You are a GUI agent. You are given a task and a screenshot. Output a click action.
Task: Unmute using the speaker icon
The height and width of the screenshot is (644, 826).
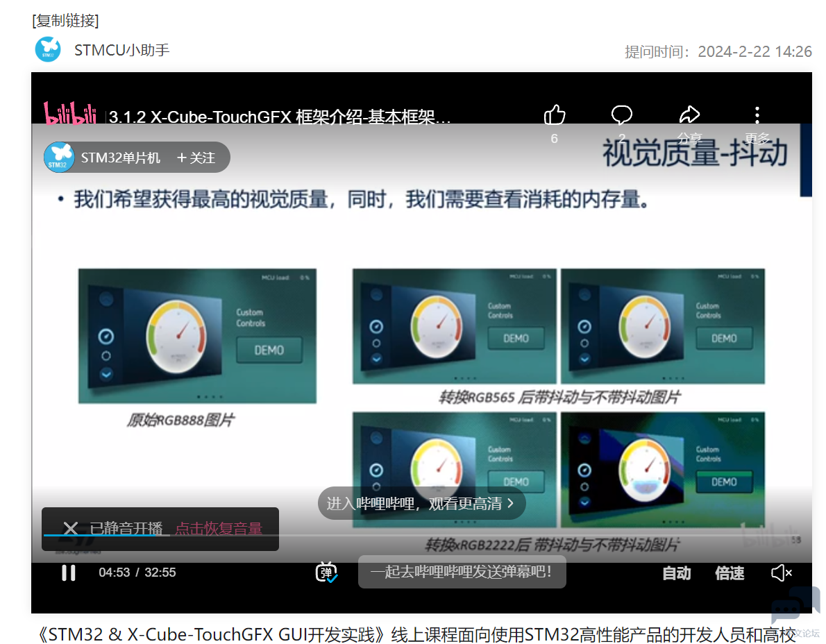pos(781,573)
